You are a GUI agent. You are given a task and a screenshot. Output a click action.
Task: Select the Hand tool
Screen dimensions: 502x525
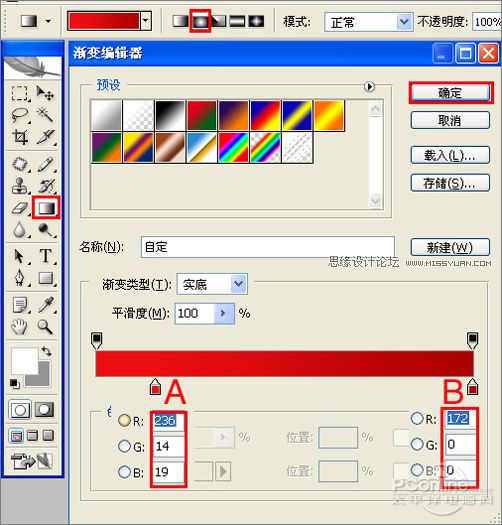19,327
